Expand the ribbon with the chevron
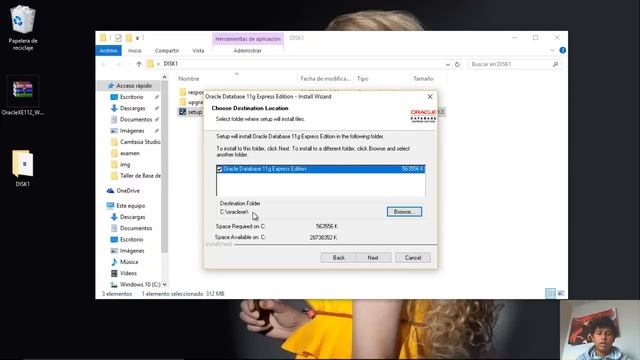 point(552,50)
